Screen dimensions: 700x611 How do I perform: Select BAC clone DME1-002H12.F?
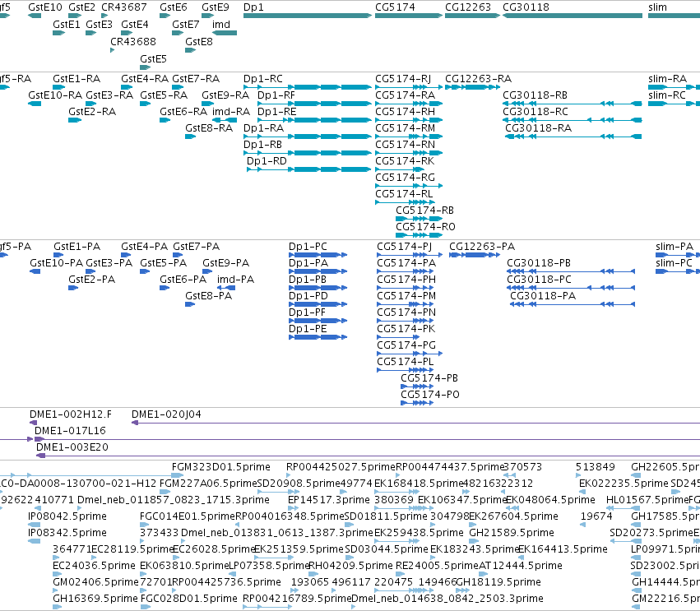33,423
